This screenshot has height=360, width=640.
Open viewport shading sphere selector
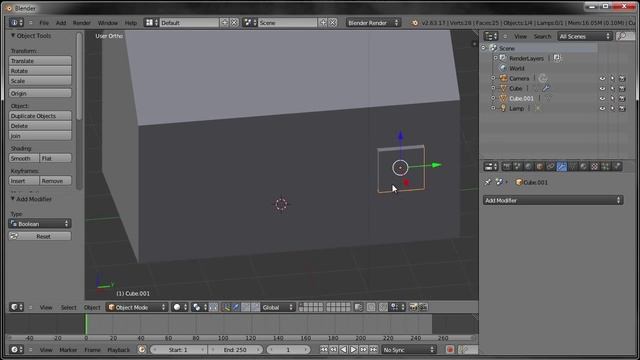click(180, 307)
